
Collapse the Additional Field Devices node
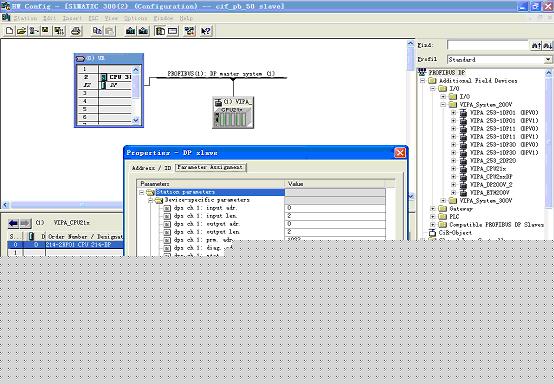click(x=422, y=81)
